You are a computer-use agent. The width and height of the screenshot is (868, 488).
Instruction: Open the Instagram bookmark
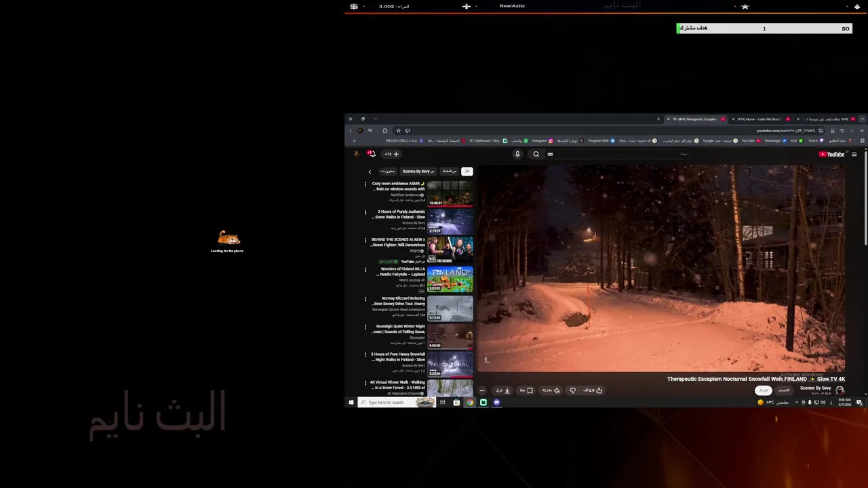pos(542,141)
